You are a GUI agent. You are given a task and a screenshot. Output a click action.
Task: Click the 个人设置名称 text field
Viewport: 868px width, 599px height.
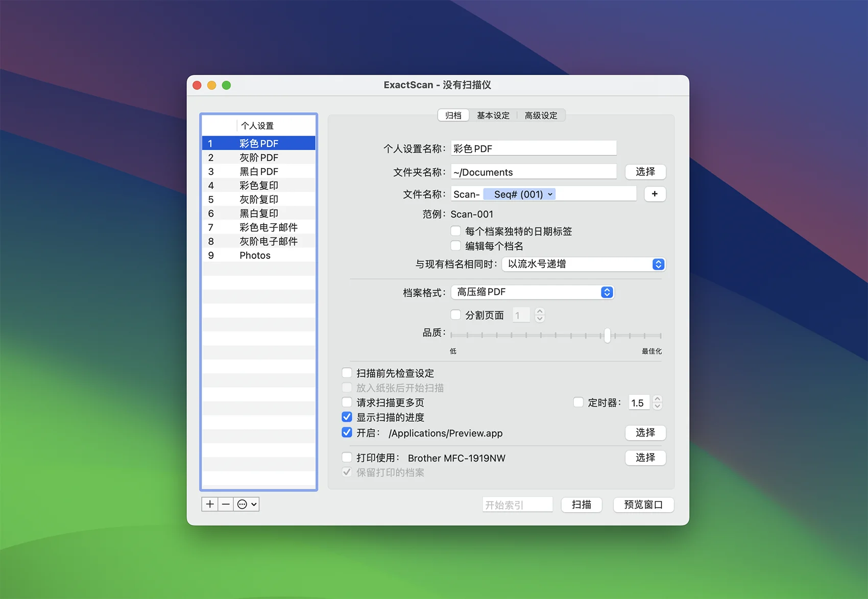click(534, 148)
